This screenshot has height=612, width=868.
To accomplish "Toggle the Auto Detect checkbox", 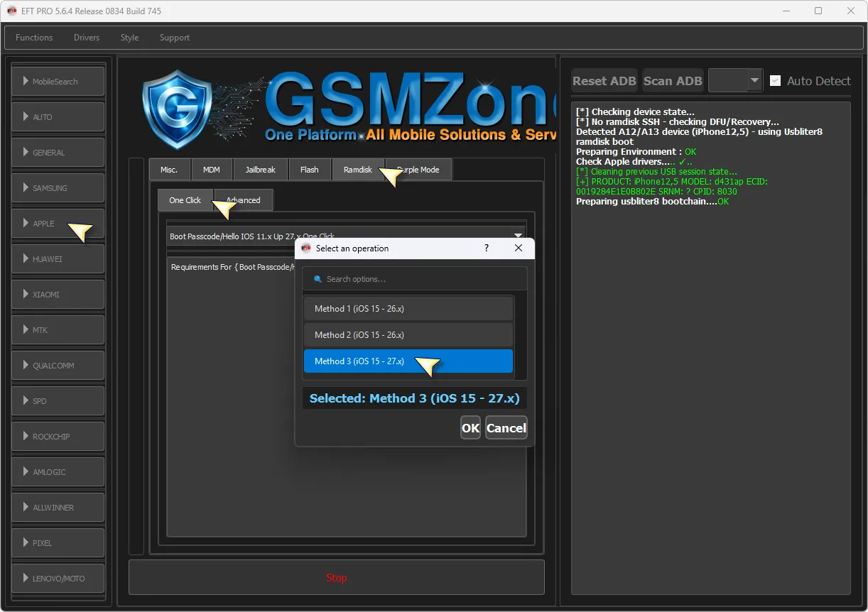I will (776, 81).
